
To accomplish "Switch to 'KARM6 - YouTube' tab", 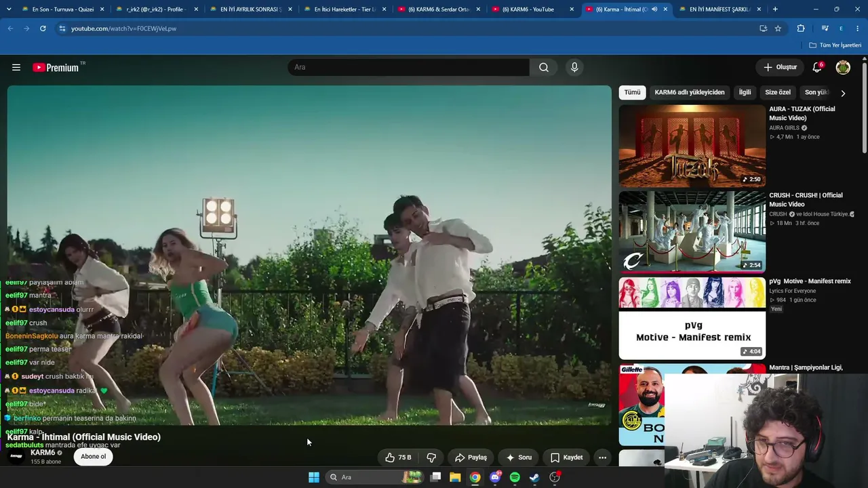I will click(x=532, y=9).
